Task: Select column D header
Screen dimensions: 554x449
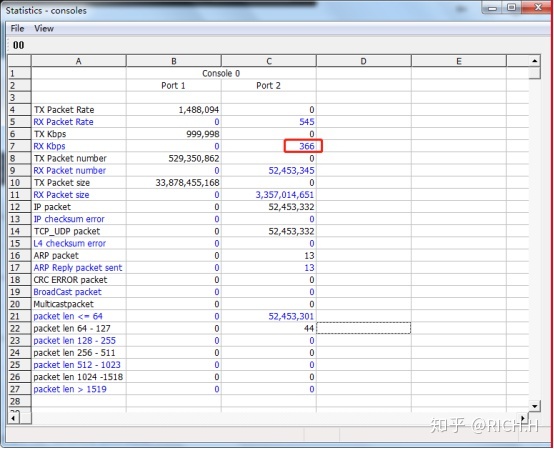Action: point(364,61)
